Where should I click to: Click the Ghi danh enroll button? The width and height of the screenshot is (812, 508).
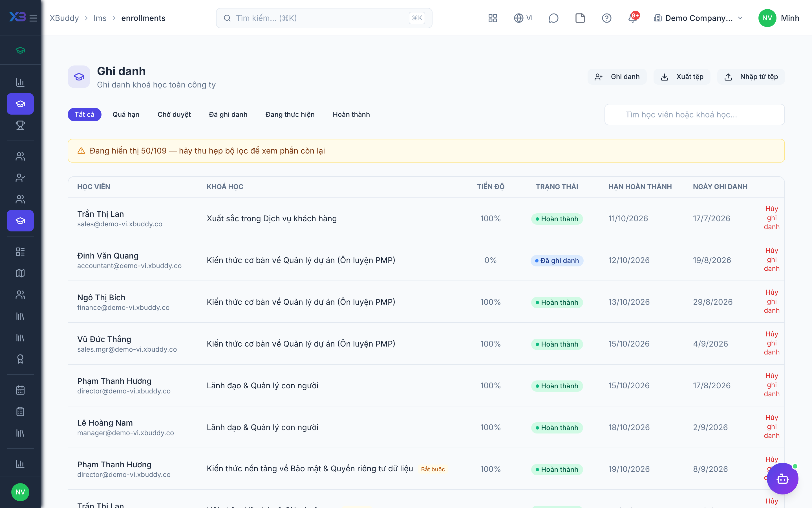pos(617,77)
